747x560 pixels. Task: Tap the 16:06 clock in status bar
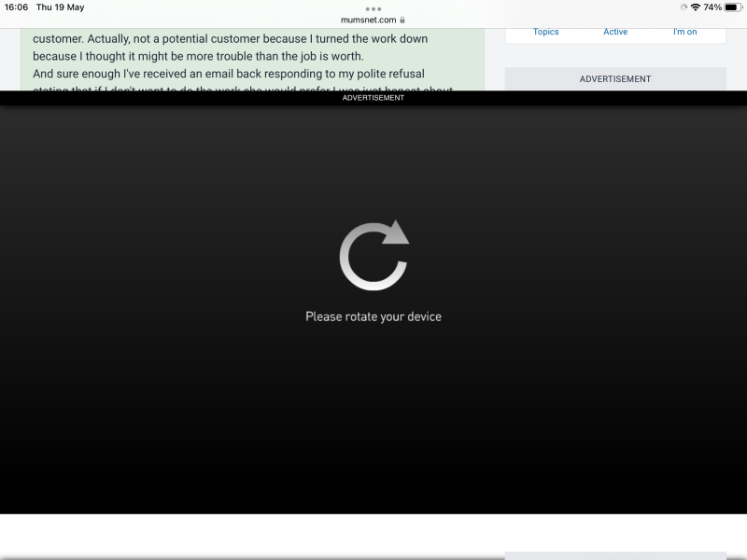point(17,7)
